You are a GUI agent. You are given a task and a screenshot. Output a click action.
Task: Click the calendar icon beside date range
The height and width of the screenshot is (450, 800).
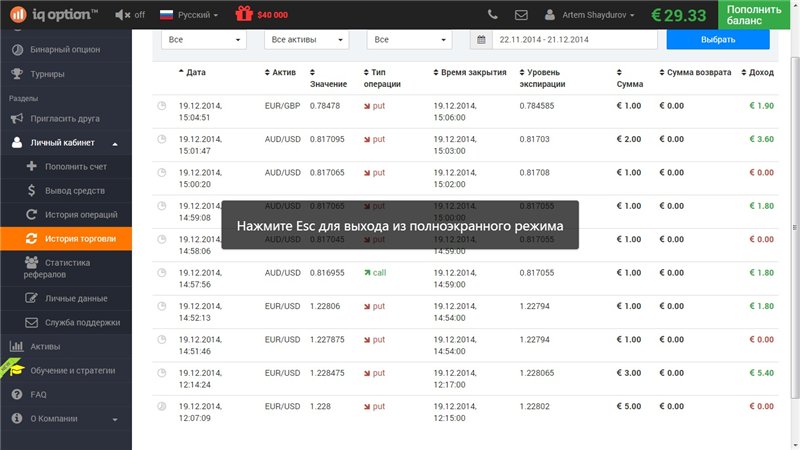click(481, 39)
